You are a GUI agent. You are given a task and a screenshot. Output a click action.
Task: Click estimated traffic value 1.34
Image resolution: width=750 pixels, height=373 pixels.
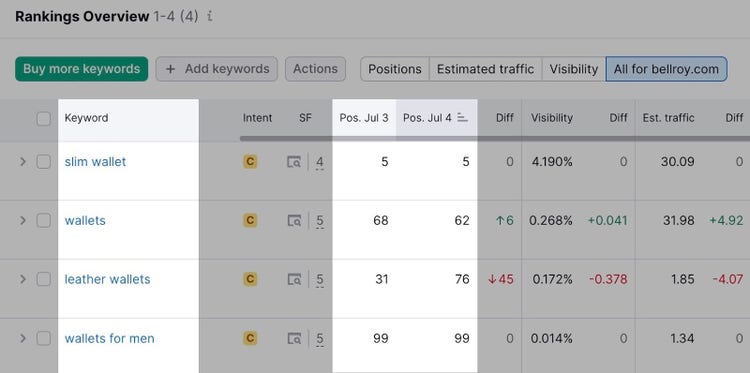(x=682, y=339)
